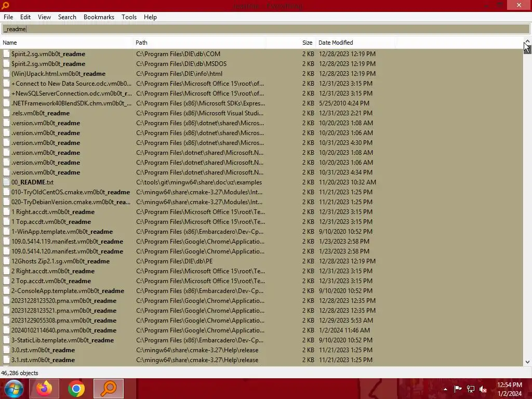Select file name .NETFramework40BlendSDK.chm.vm0b0t_...

pyautogui.click(x=71, y=103)
